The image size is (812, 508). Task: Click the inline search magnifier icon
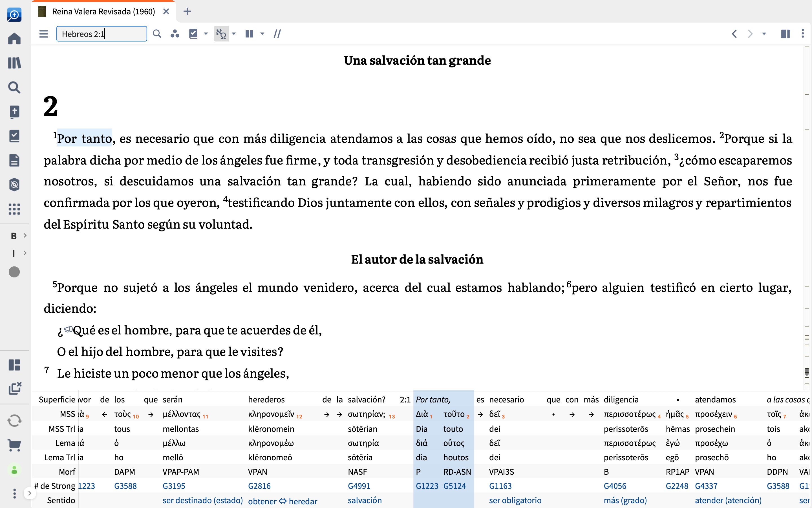click(x=157, y=34)
